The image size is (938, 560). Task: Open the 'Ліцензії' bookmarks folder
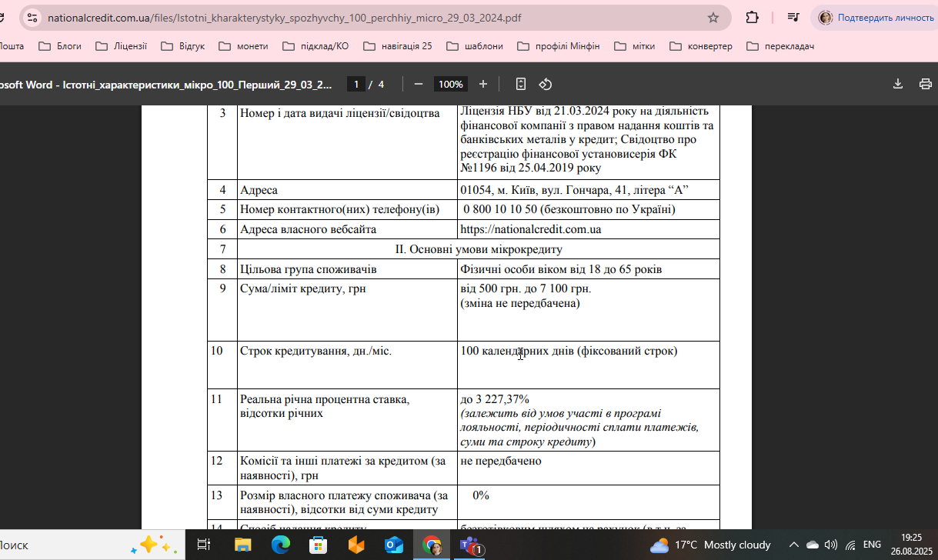(122, 46)
